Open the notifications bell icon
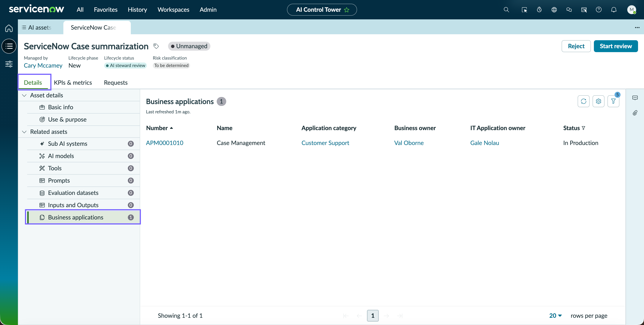 coord(614,10)
